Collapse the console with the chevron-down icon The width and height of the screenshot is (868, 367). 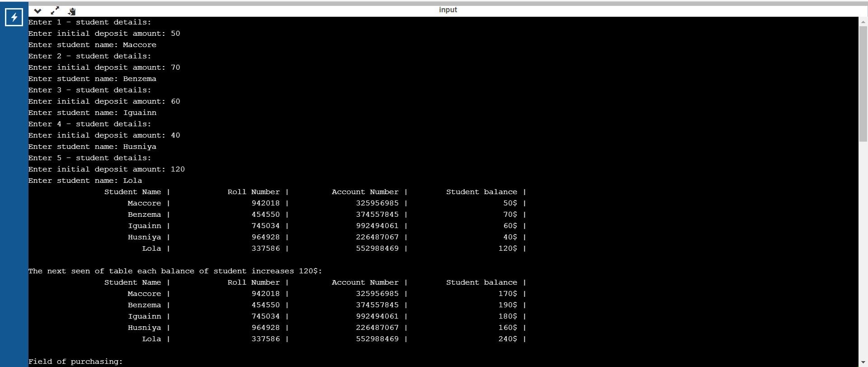point(38,11)
